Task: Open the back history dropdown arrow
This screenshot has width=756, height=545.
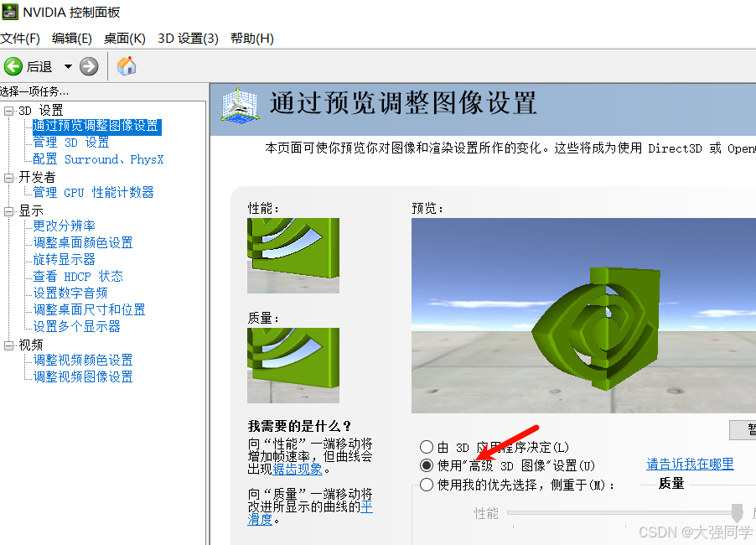Action: point(68,66)
